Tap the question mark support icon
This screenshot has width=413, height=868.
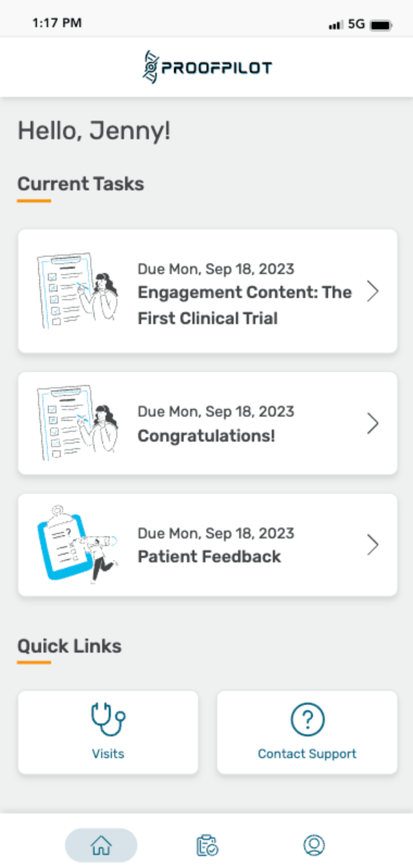[307, 719]
